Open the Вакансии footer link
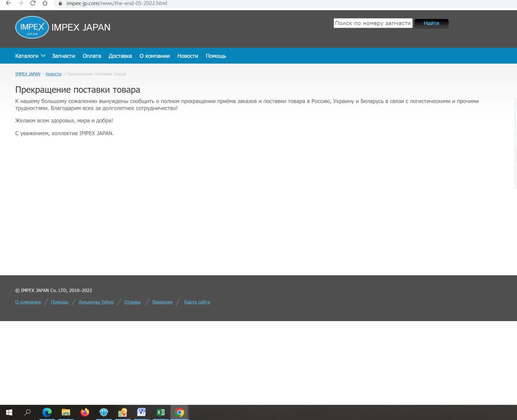This screenshot has height=420, width=517. pyautogui.click(x=162, y=302)
